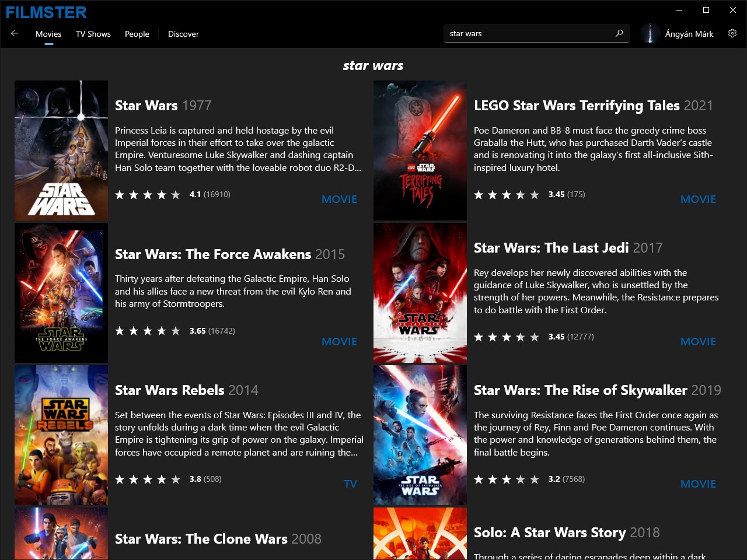The height and width of the screenshot is (560, 747).
Task: Click title 'Star Wars: The Last Jedi'
Action: pyautogui.click(x=551, y=248)
